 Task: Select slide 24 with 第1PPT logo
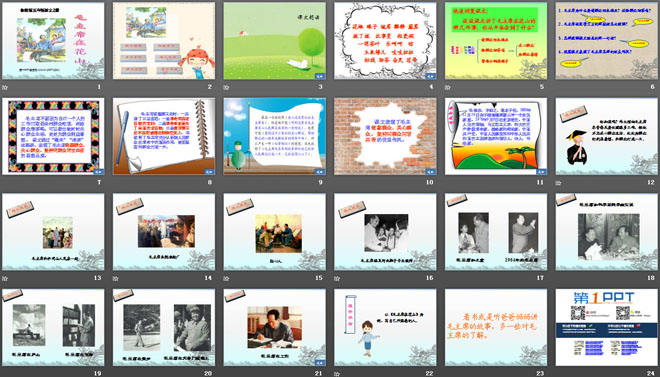[x=607, y=327]
